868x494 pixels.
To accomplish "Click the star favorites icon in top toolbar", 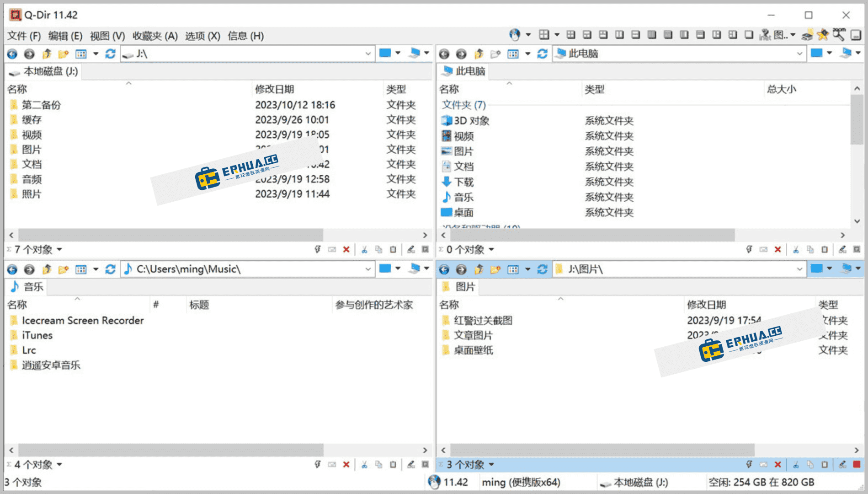I will click(823, 34).
